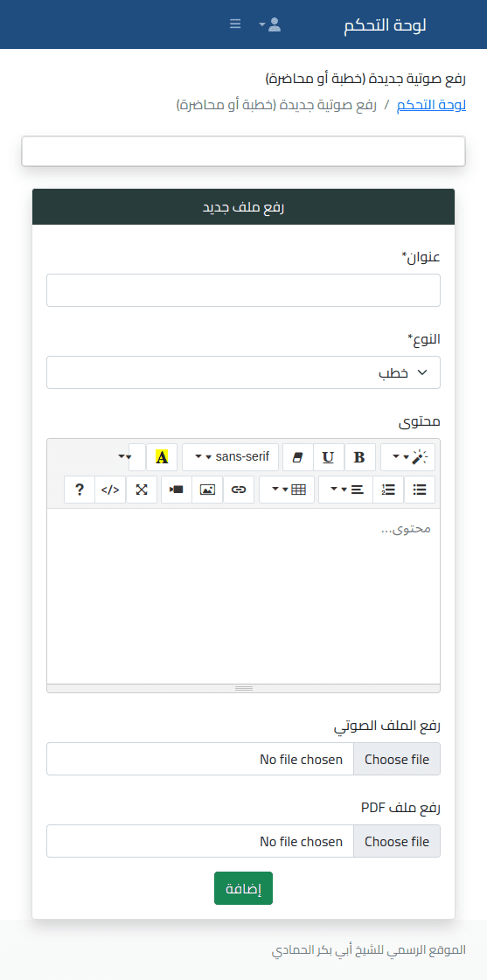Screen dimensions: 487x980
Task: Apply the yellow highlight text color
Action: 162,457
